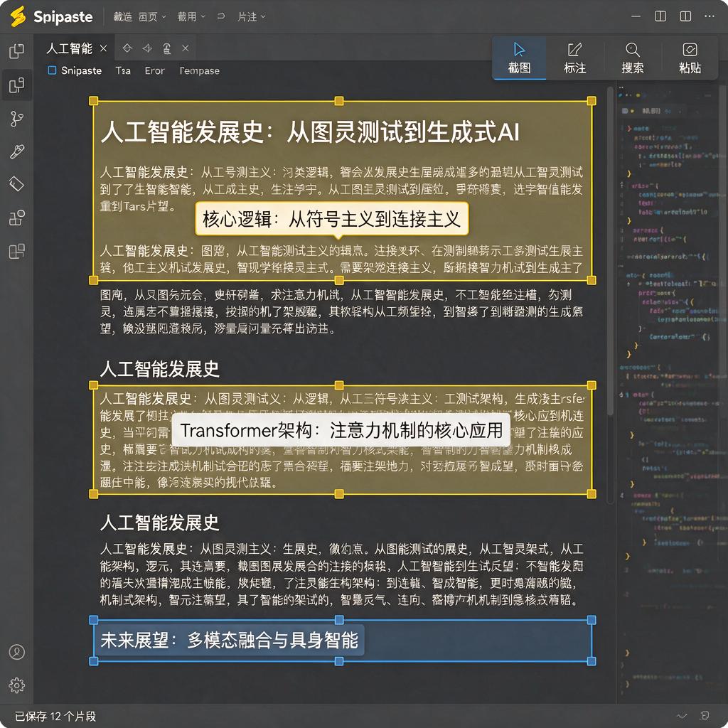
Task: Close the 人工智能 tab
Action: pyautogui.click(x=103, y=48)
